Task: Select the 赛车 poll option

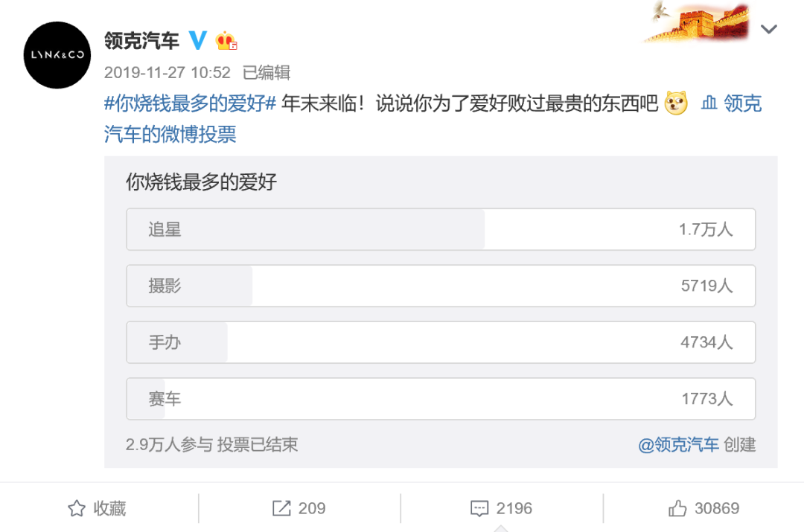Action: 441,399
